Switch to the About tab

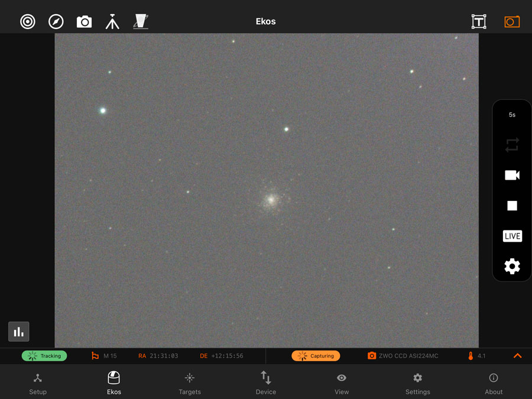[x=494, y=383]
